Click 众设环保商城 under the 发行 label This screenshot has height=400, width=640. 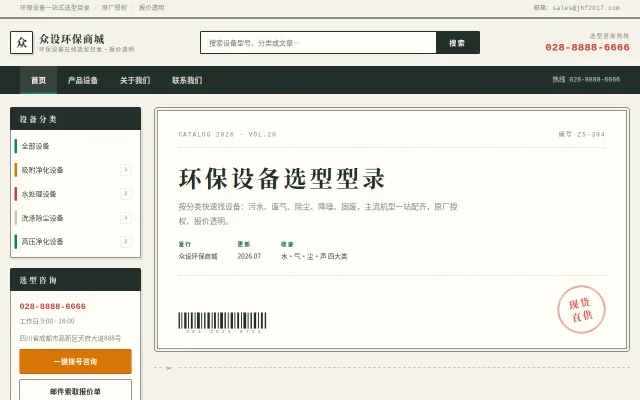click(x=198, y=256)
